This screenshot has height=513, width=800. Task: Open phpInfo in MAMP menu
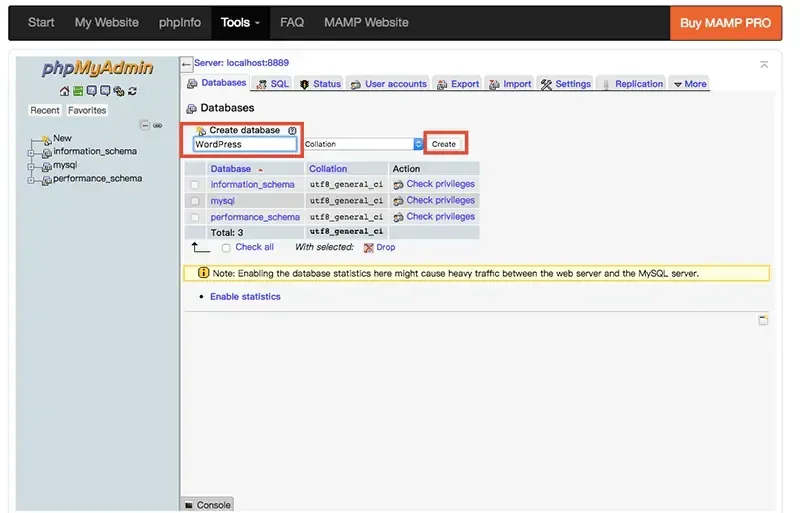point(180,22)
